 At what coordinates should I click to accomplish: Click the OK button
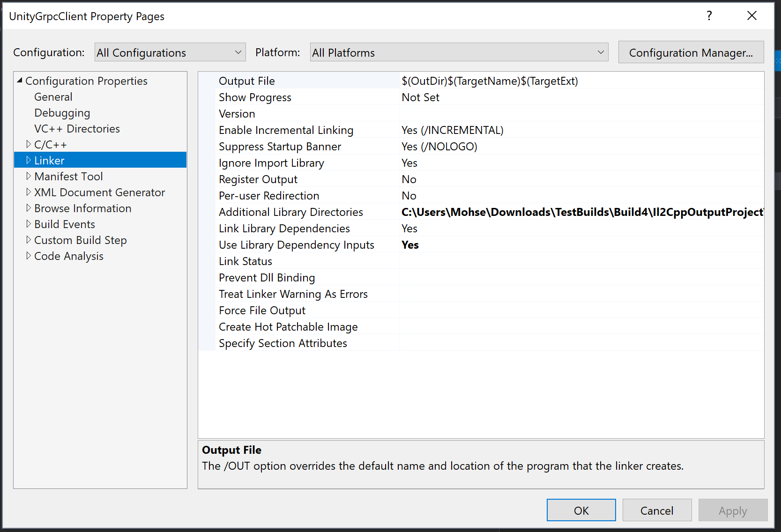(581, 510)
